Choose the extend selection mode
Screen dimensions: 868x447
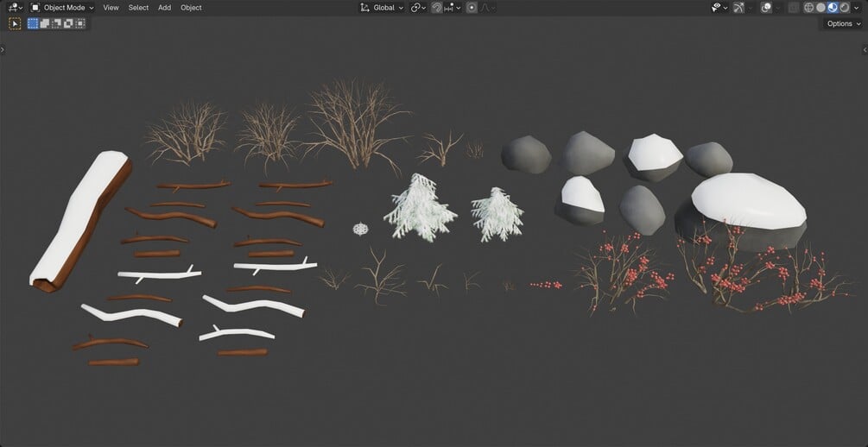tap(45, 24)
